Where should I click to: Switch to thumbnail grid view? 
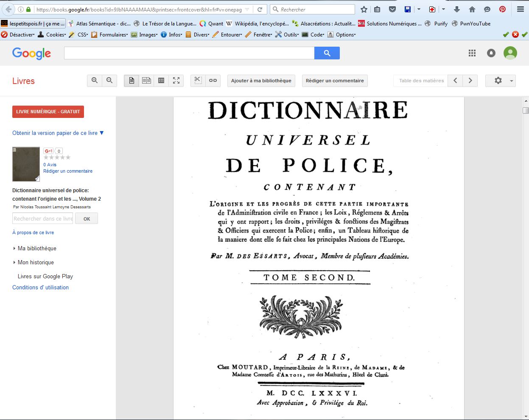[161, 81]
